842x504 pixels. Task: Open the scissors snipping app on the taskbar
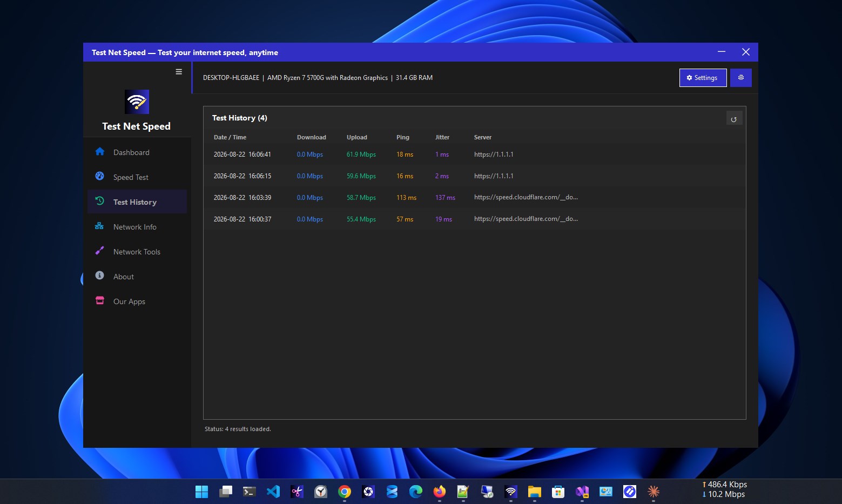point(297,492)
